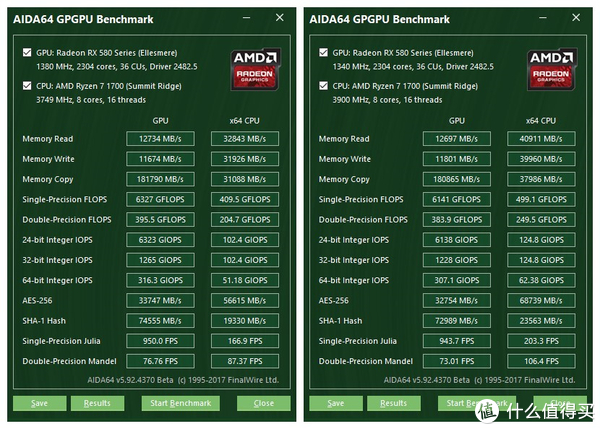The image size is (600, 429).
Task: Select 6141 GFLOPS single-precision result
Action: click(x=457, y=199)
